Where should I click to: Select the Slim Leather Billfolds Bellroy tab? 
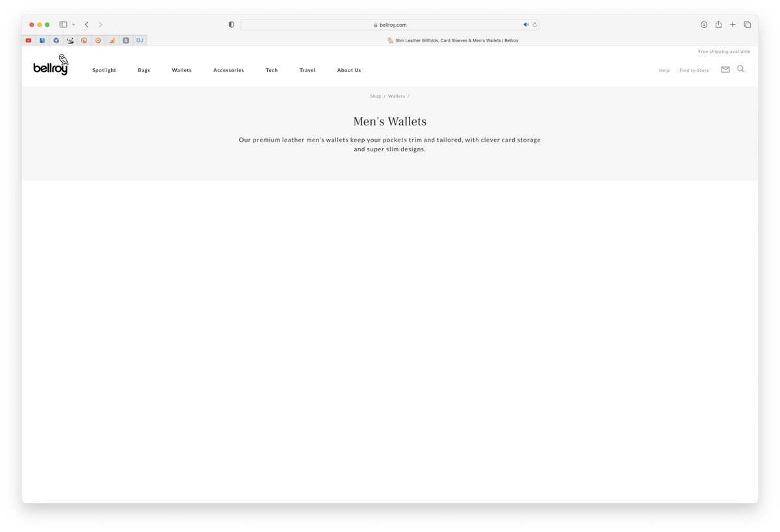pyautogui.click(x=452, y=40)
